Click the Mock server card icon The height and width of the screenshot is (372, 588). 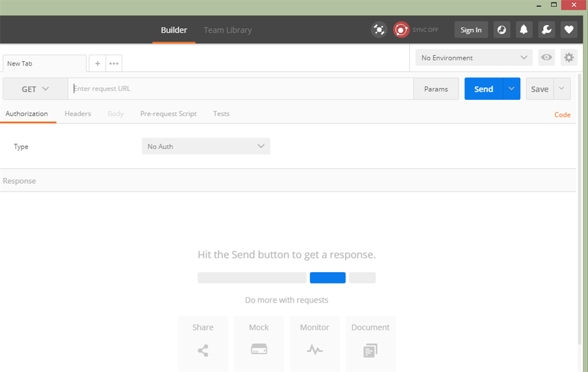click(x=259, y=349)
